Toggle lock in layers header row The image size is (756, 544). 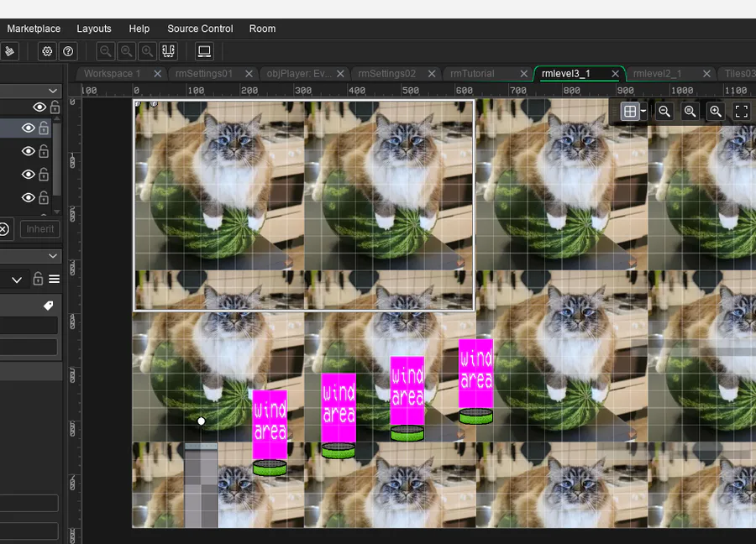point(55,107)
